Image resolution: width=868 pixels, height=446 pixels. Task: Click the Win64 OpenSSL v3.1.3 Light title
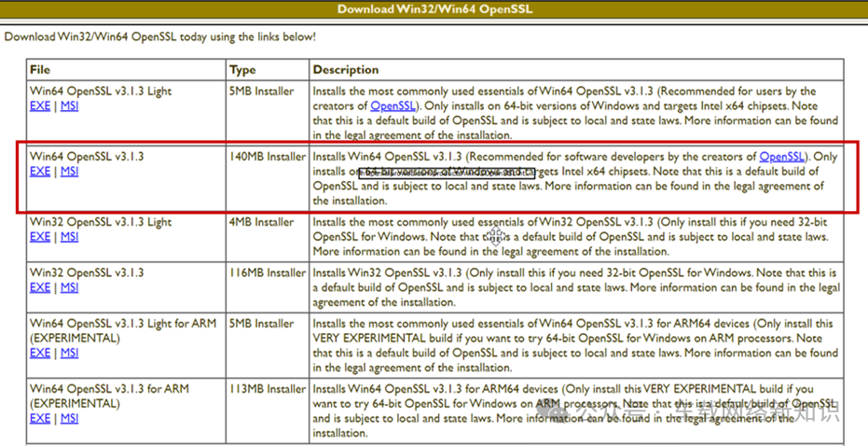(101, 91)
